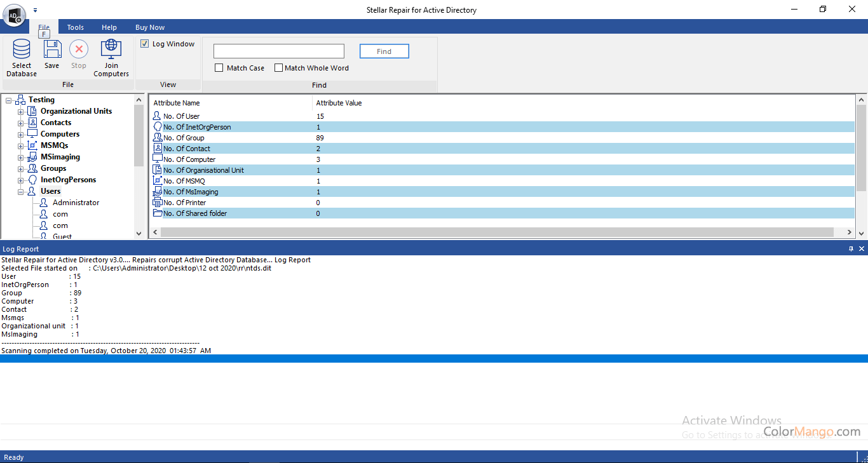Open the Join Computers tool

[x=111, y=50]
